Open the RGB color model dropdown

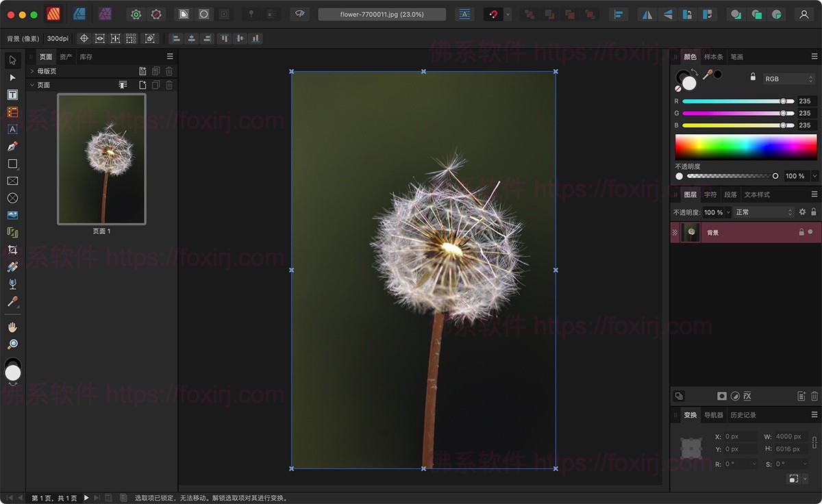[x=788, y=79]
